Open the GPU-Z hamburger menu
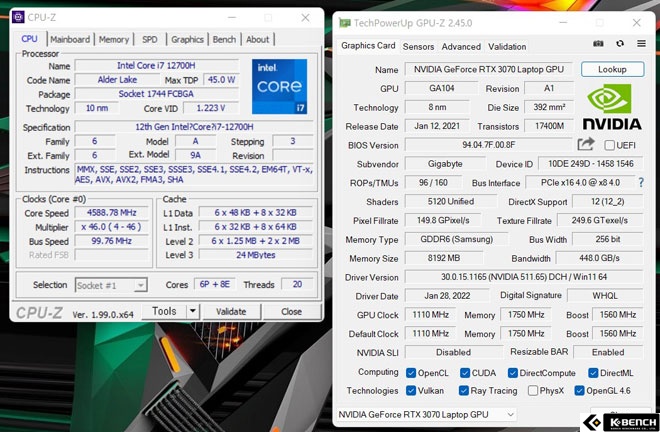This screenshot has width=660, height=432. point(641,43)
